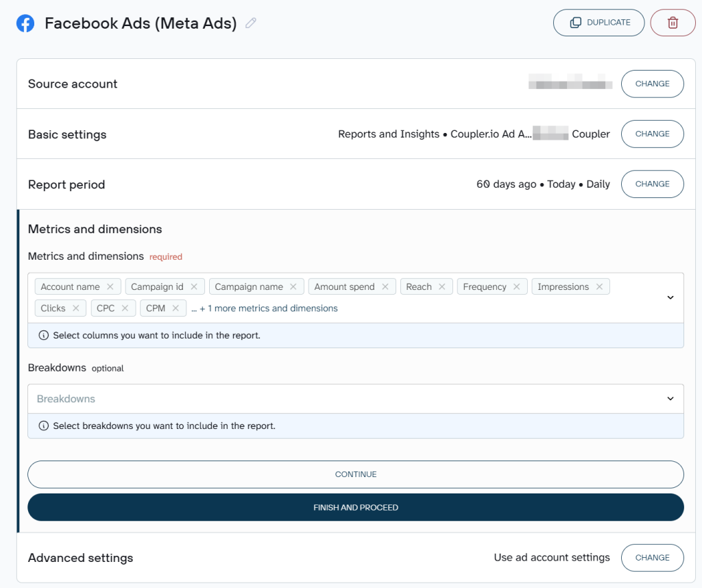Remove the Account name tag

pos(110,286)
